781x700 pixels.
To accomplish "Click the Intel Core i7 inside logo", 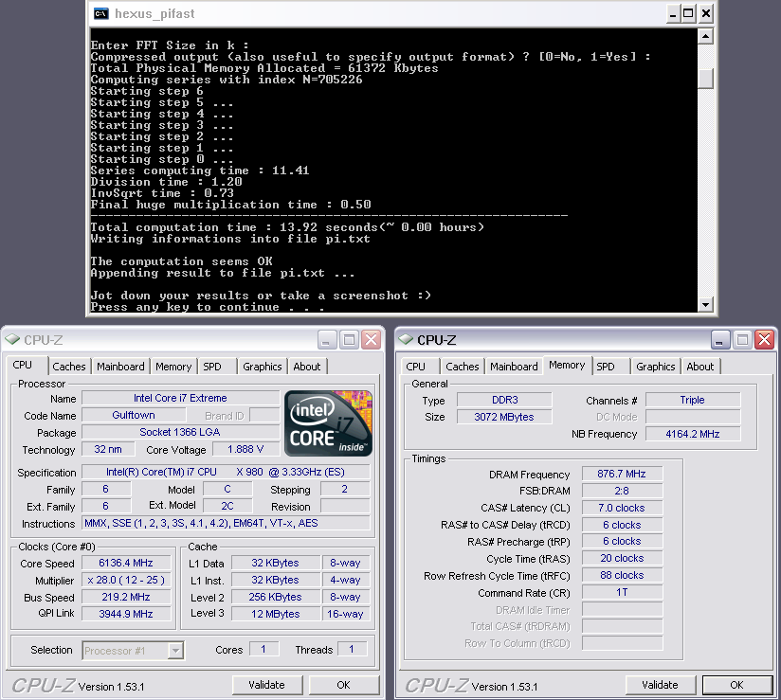I will click(328, 423).
